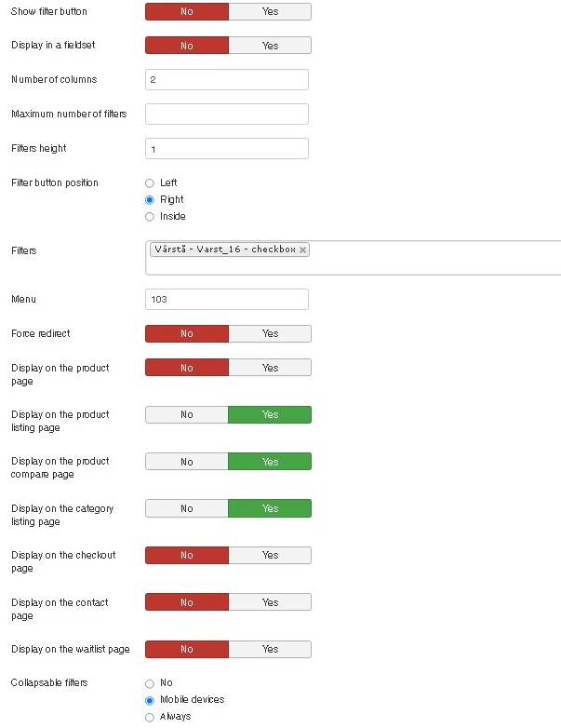Turn off display on product compare page
Screen dimensions: 561x728
[187, 462]
